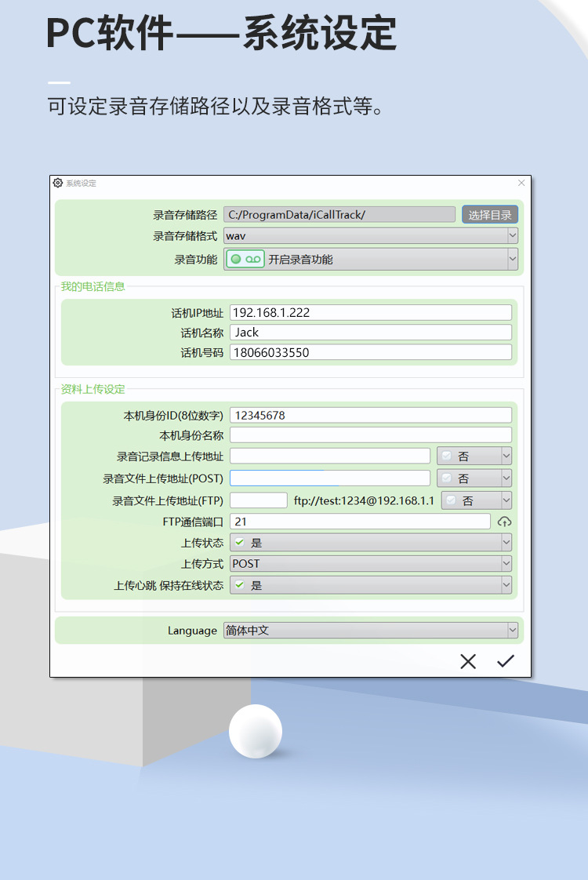
Task: Click the settings gear icon in title bar
Action: click(58, 183)
